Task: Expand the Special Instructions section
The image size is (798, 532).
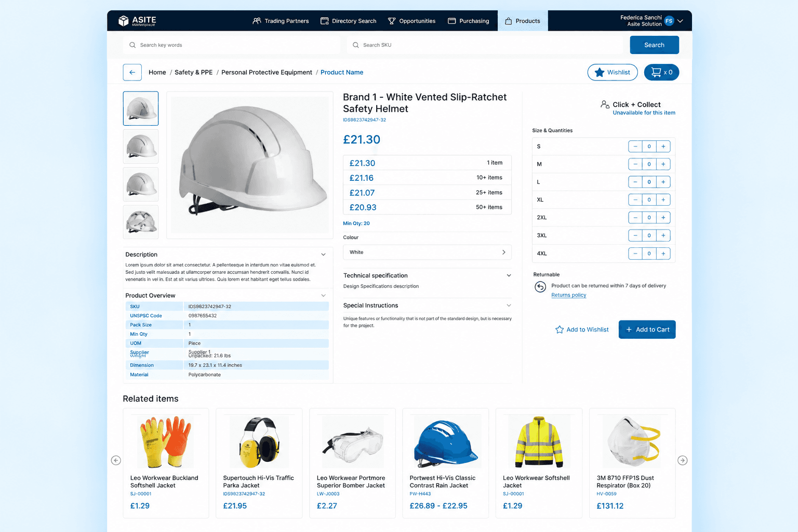Action: pyautogui.click(x=509, y=305)
